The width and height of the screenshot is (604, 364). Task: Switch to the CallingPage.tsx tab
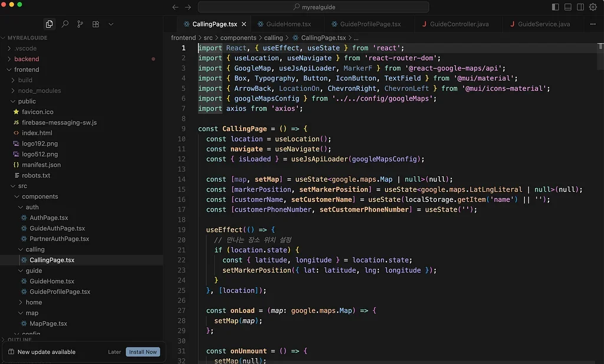tap(214, 24)
